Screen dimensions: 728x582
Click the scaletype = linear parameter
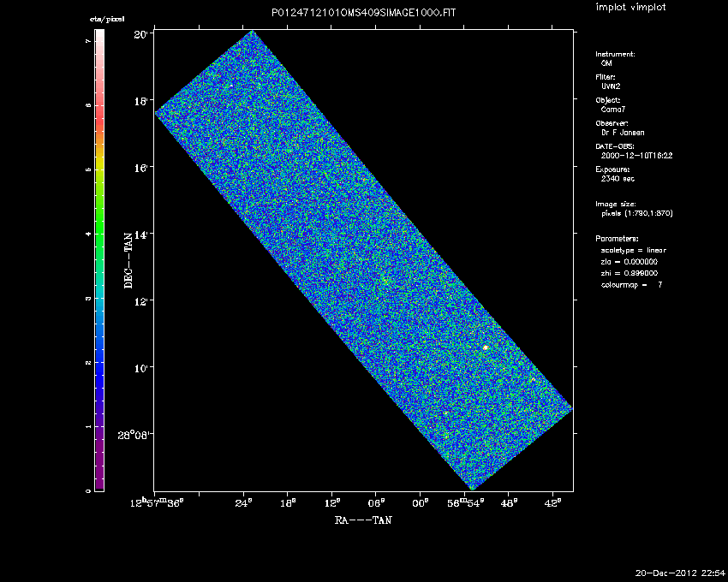coord(634,250)
